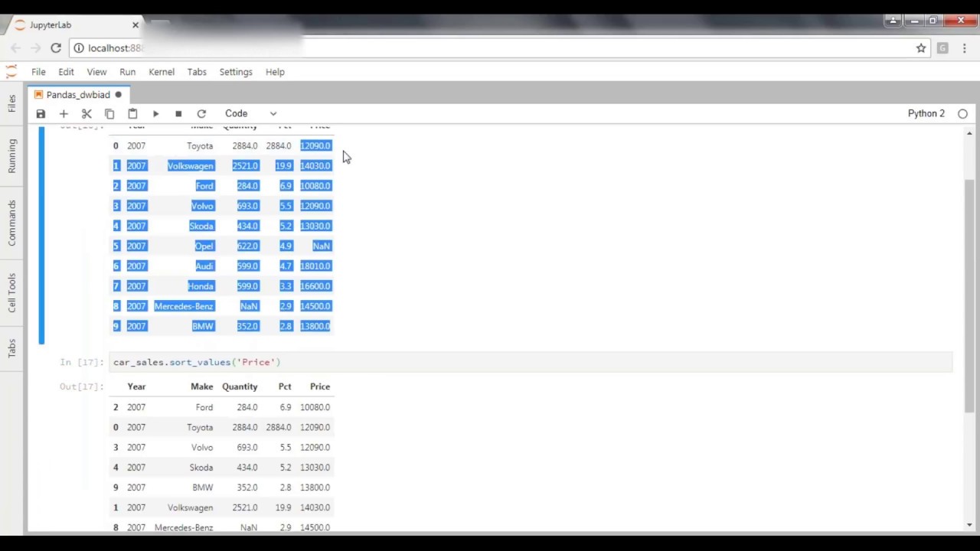Click 10080.0 price in the sorted table

pos(315,407)
